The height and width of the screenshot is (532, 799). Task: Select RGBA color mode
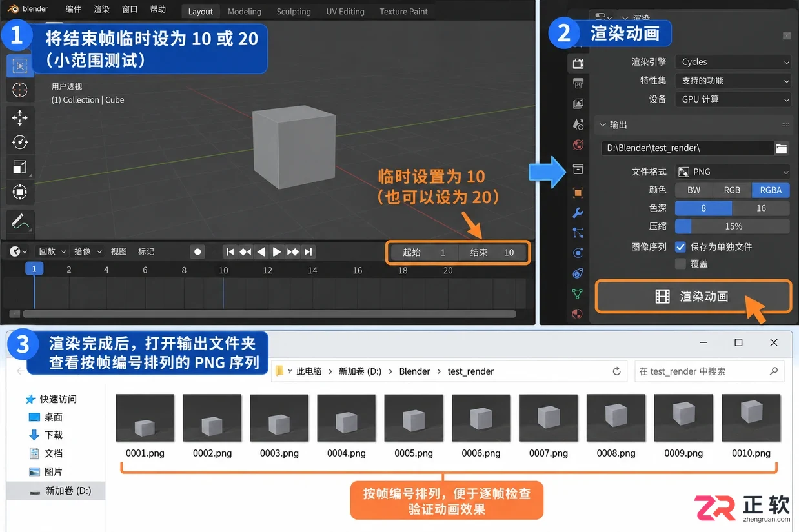click(771, 190)
